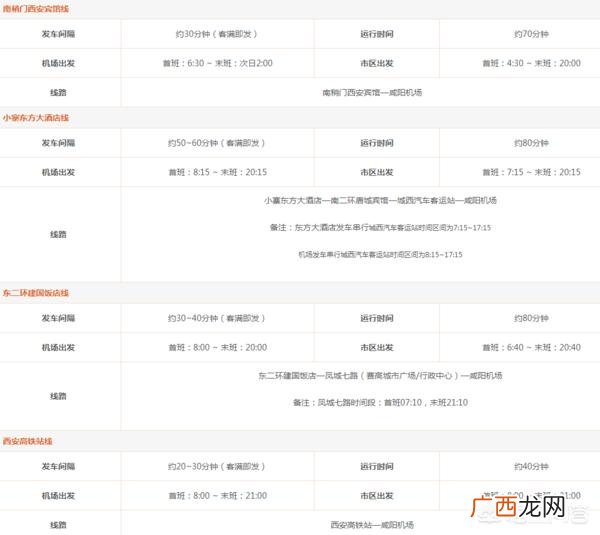Viewport: 600px width, 535px height.
Task: Click route '小寨东方大酒店—南二环唐城宾馆—城西汽车客运站—咸阳机场'
Action: click(x=380, y=200)
